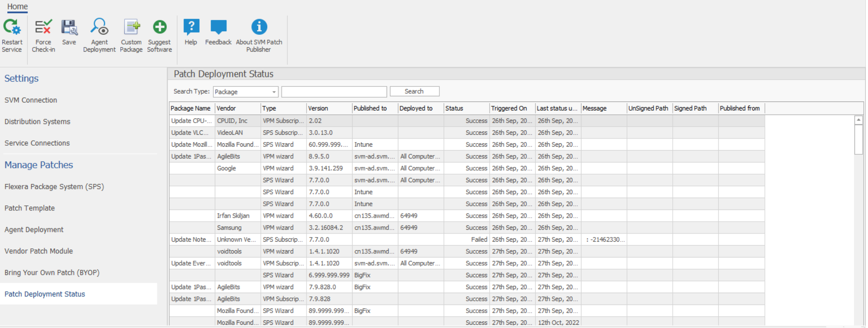The image size is (868, 328).
Task: Sort by Status column header
Action: pyautogui.click(x=467, y=109)
